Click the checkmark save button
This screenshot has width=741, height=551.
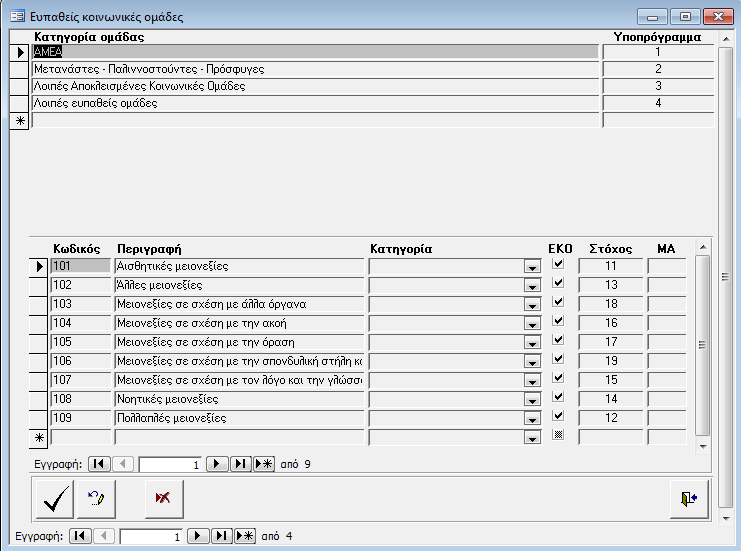54,499
